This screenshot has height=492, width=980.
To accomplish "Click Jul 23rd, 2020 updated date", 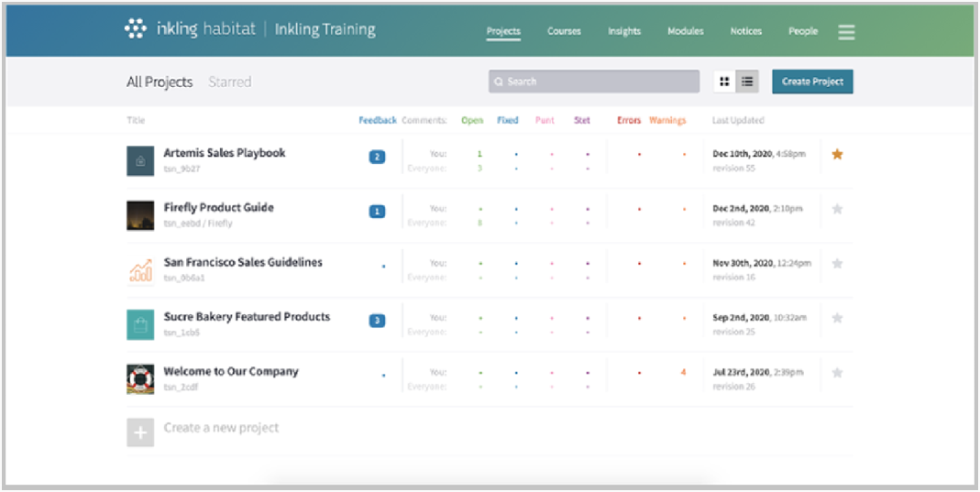I will [x=742, y=372].
